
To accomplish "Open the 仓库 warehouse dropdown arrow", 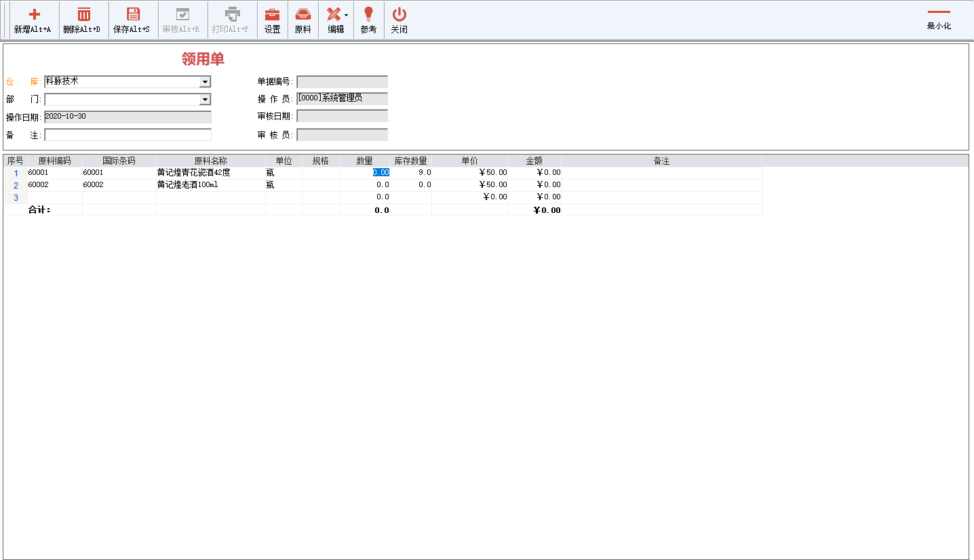I will tap(205, 82).
